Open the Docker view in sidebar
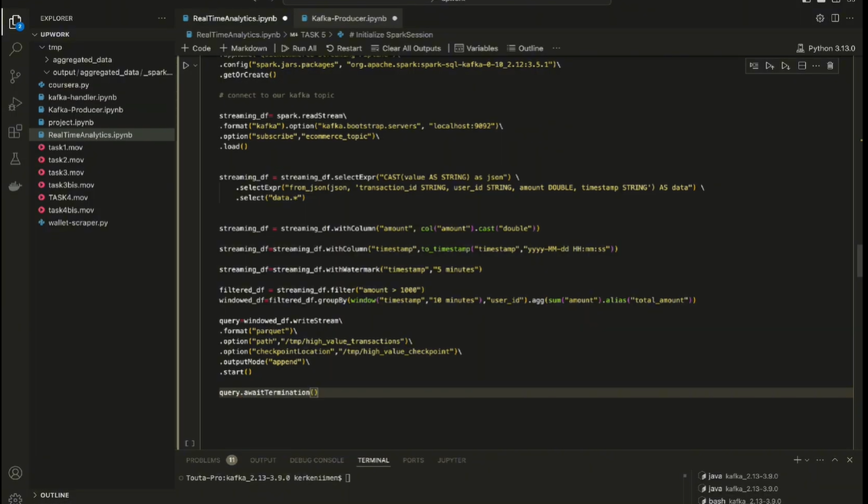The height and width of the screenshot is (504, 868). tap(15, 186)
